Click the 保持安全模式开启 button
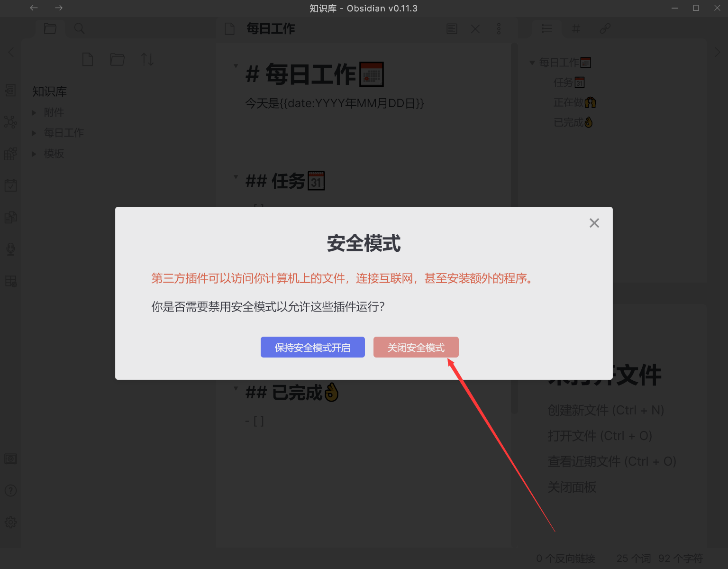 [x=312, y=347]
